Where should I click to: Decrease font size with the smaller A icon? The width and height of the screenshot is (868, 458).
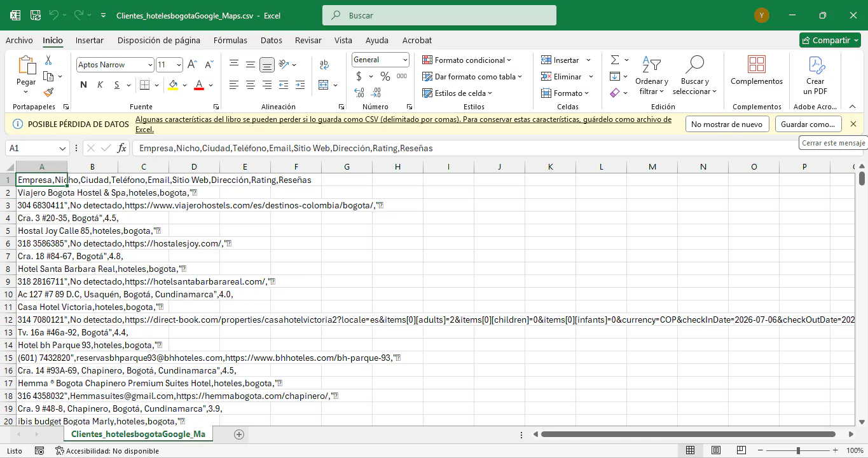209,65
